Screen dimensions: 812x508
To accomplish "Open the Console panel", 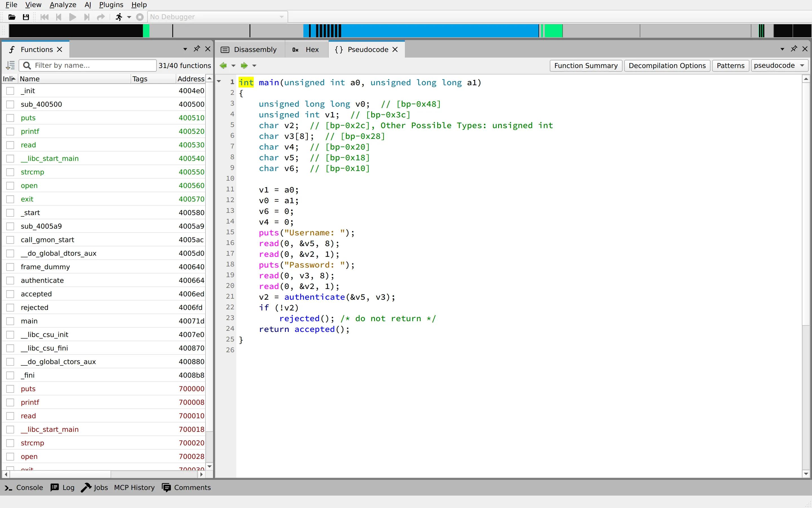I will coord(24,487).
